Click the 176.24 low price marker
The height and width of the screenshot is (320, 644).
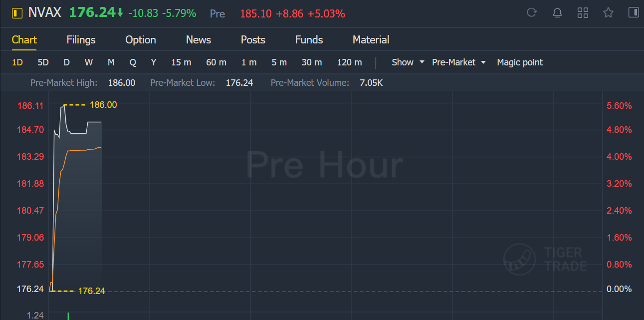click(92, 291)
